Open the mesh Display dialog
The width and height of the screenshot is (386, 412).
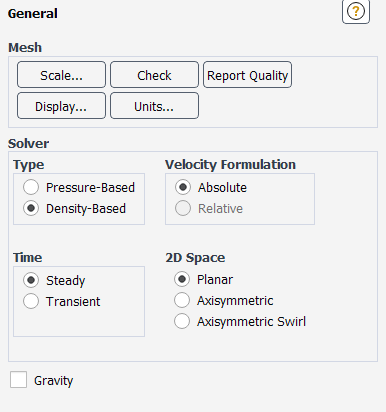click(x=61, y=106)
